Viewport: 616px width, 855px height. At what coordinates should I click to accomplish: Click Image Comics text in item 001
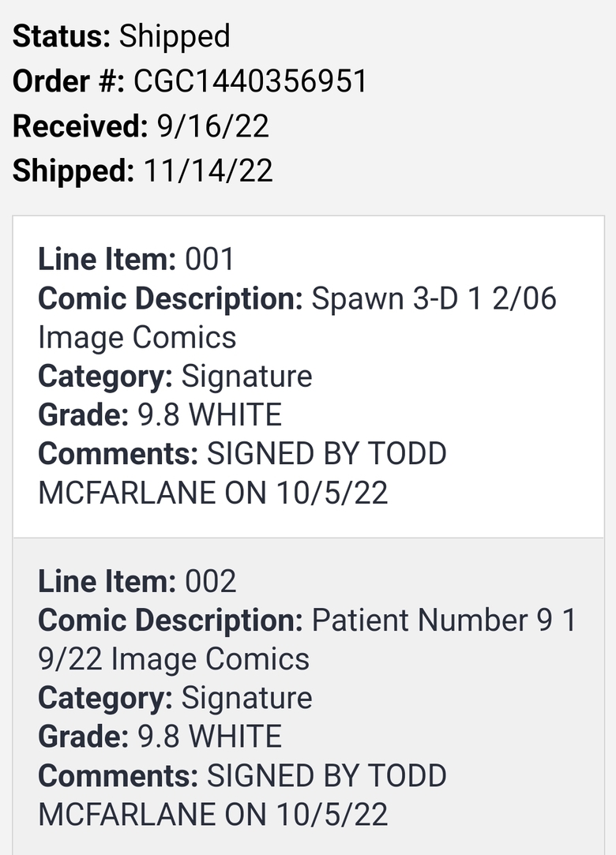(137, 338)
